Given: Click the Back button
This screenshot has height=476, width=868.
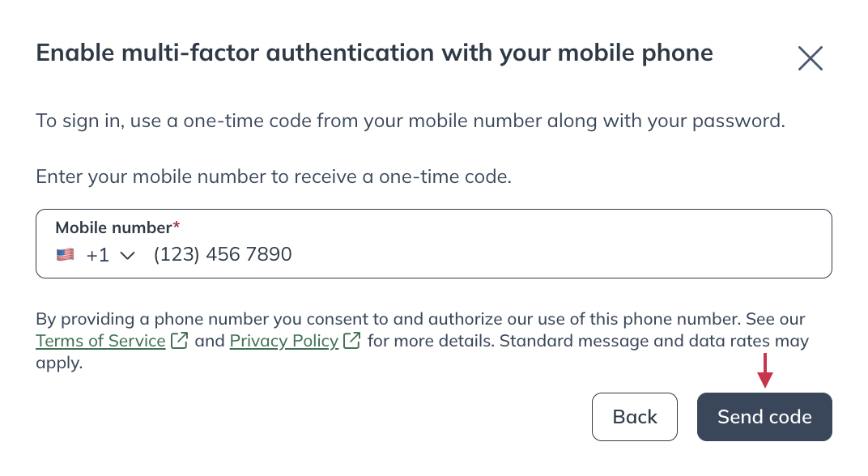Looking at the screenshot, I should [x=635, y=416].
